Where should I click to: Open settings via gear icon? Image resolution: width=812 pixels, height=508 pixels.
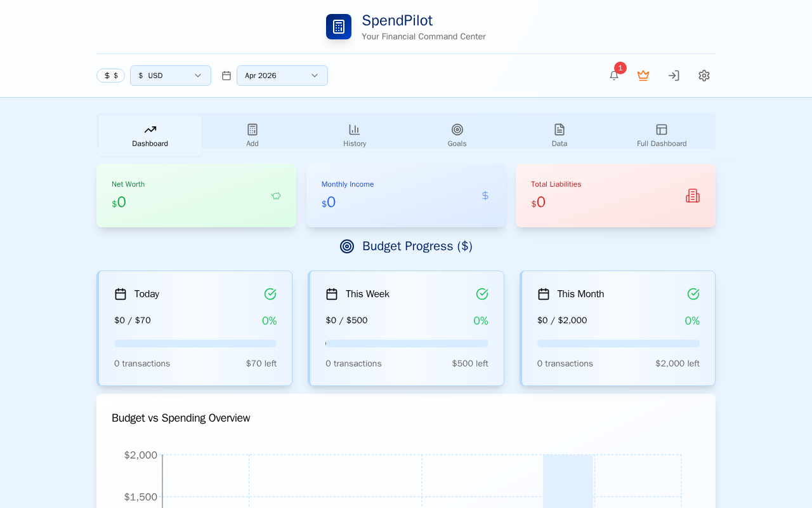coord(704,76)
